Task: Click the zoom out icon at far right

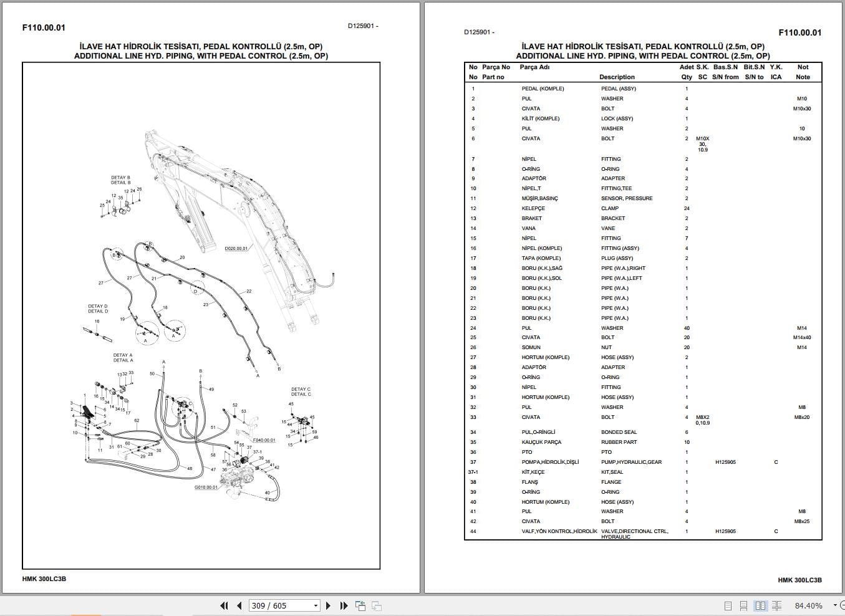Action: click(843, 605)
